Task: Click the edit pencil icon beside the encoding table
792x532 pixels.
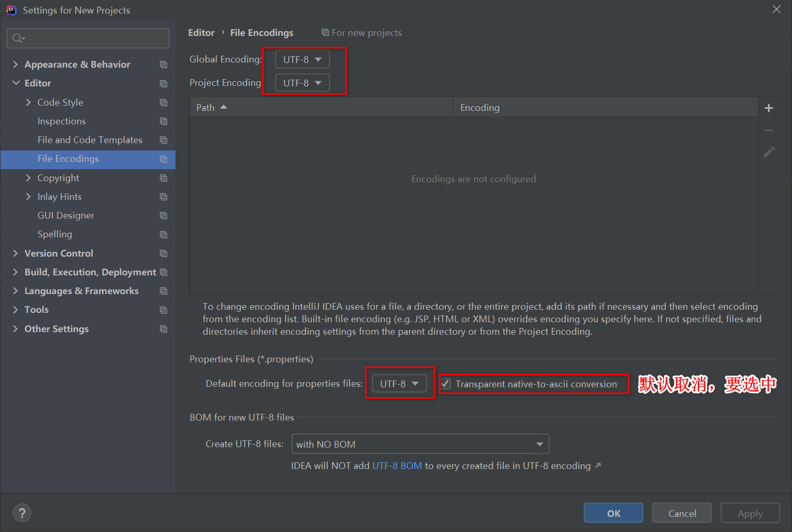Action: [769, 152]
